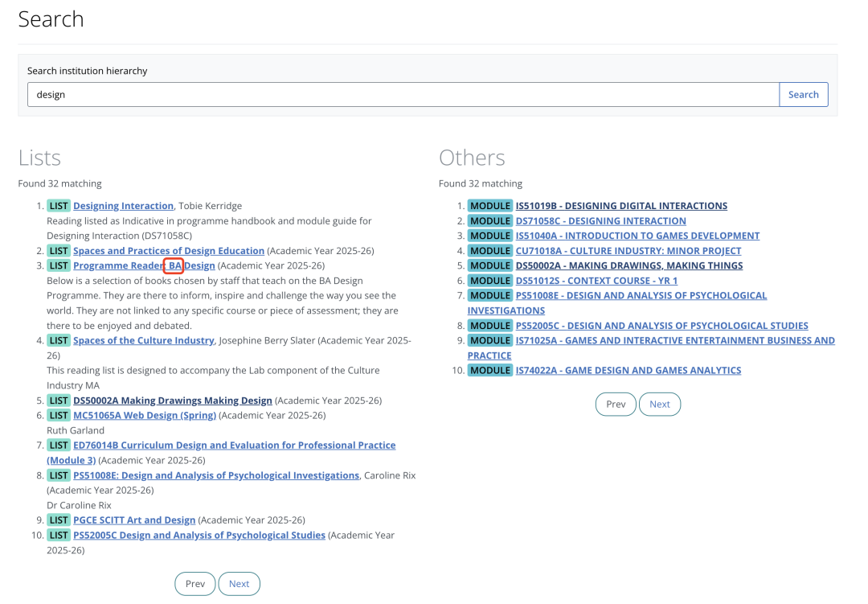
Task: Open the Programme Reader: BA Design list
Action: (144, 265)
